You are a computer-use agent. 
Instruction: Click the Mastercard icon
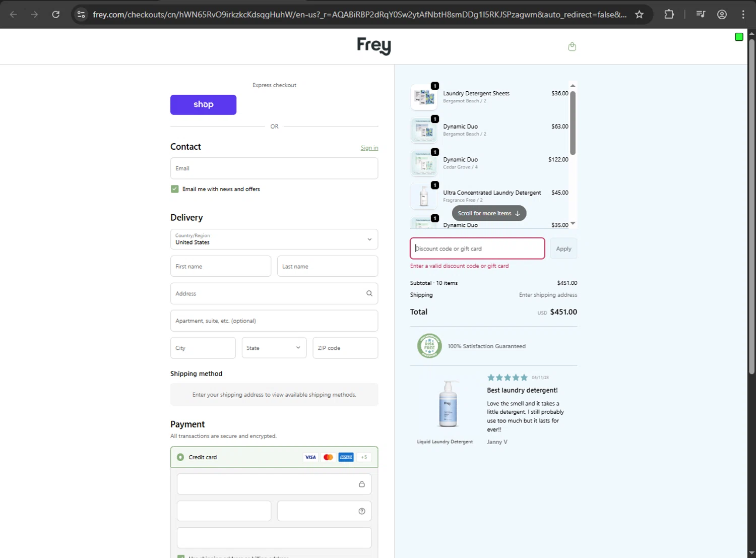pyautogui.click(x=328, y=457)
